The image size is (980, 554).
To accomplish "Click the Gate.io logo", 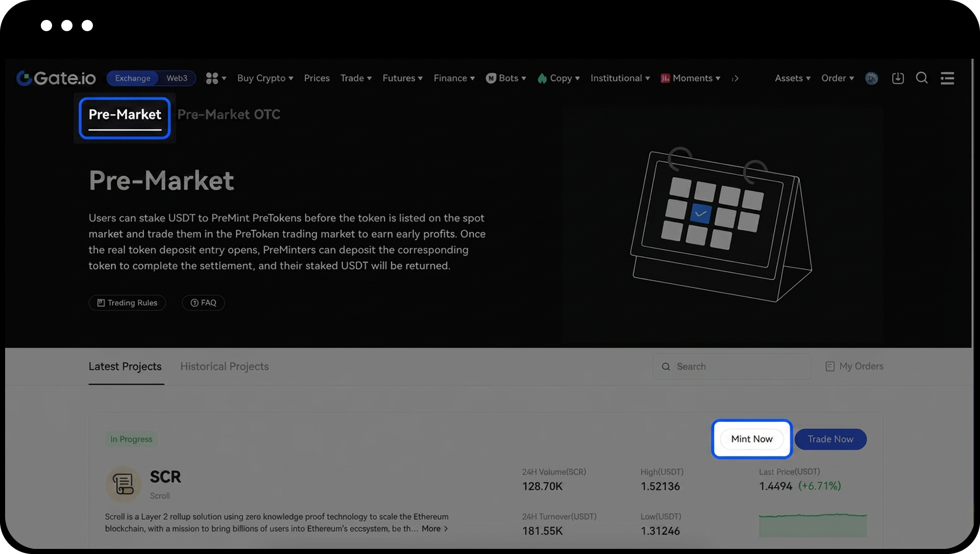I will click(56, 78).
